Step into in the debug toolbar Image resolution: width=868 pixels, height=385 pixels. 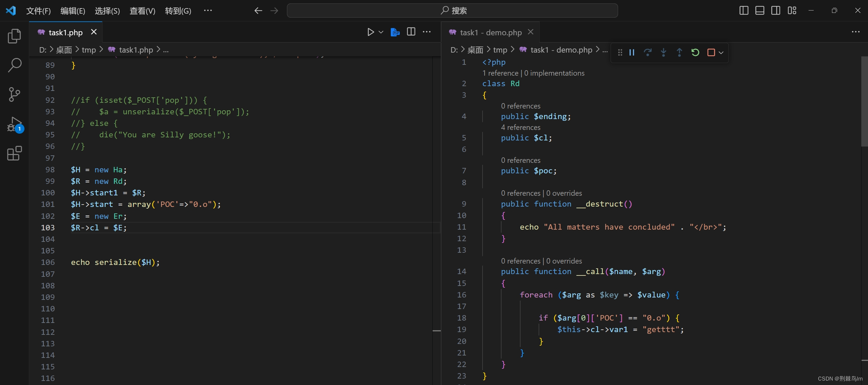pyautogui.click(x=663, y=53)
